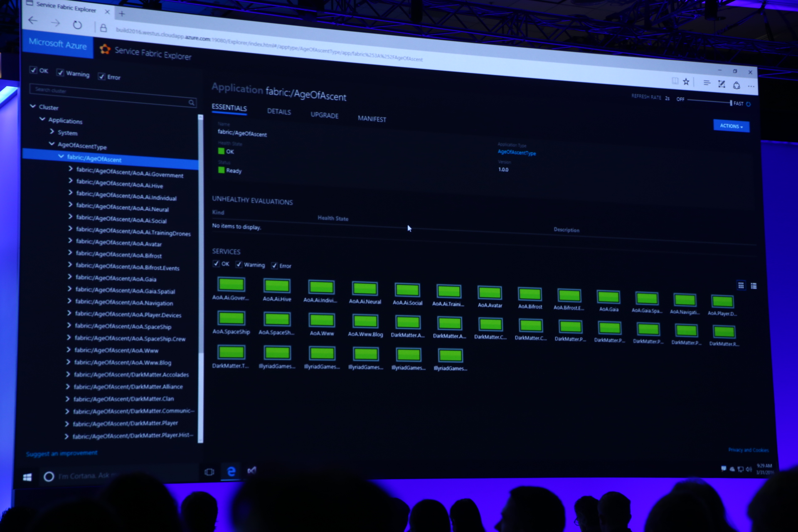Open the Edge web note icon
798x532 pixels.
click(722, 84)
